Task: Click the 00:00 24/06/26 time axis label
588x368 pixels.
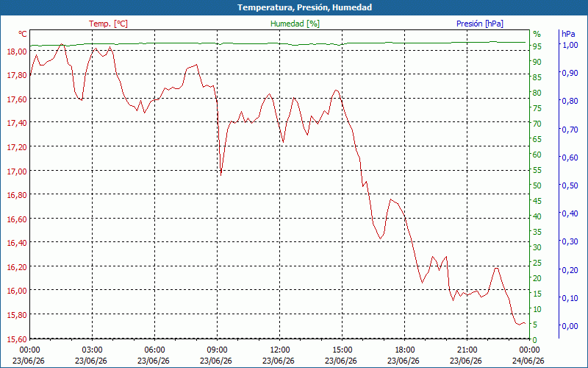Action: coord(528,355)
